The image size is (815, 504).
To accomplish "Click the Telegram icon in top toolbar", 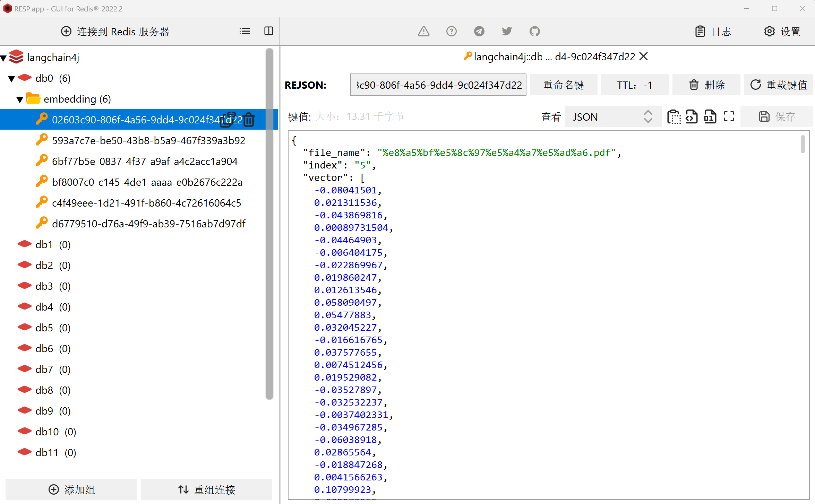I will pyautogui.click(x=479, y=32).
